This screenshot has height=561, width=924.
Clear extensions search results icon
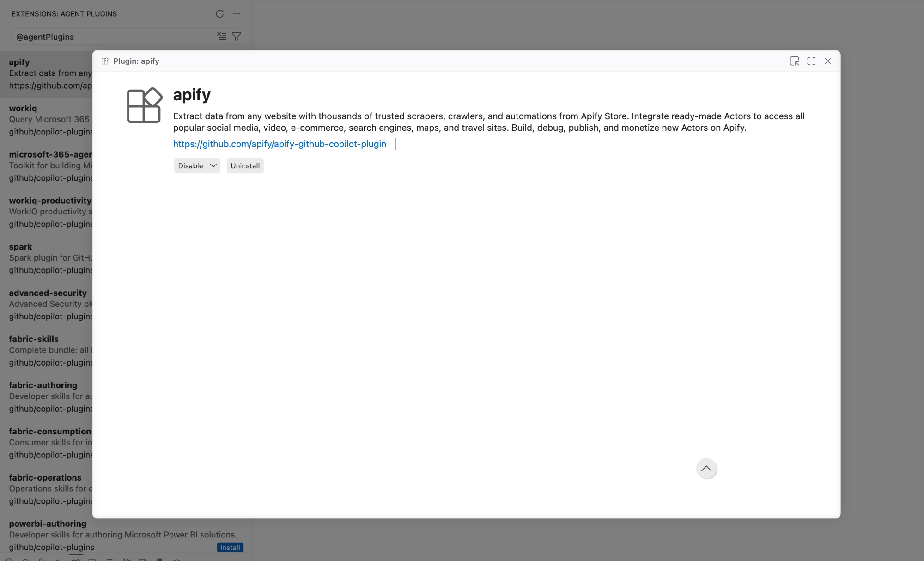[222, 36]
